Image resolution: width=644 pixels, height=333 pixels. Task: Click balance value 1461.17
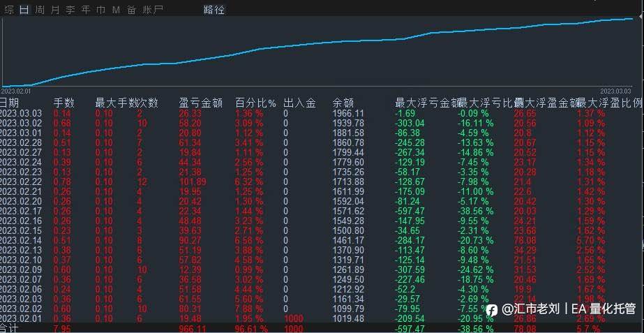tap(348, 240)
